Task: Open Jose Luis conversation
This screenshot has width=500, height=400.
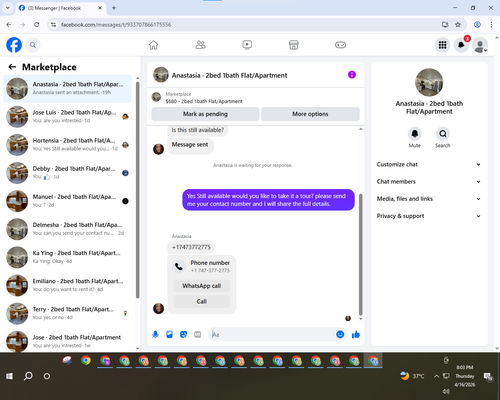Action: 67,117
